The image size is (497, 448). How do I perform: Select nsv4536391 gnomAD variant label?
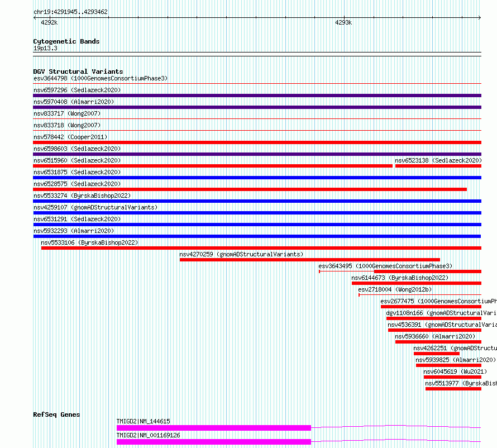coord(442,325)
